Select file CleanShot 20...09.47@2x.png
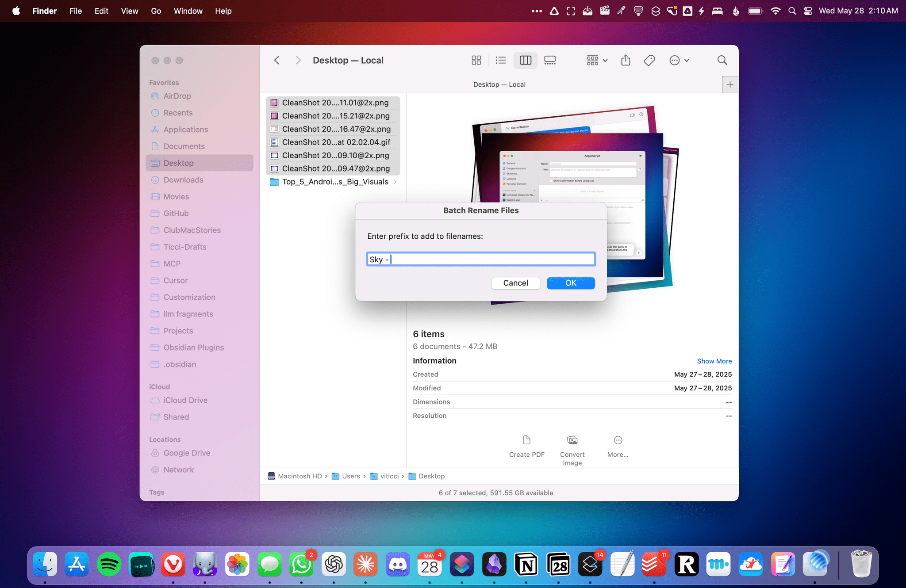 pos(333,168)
